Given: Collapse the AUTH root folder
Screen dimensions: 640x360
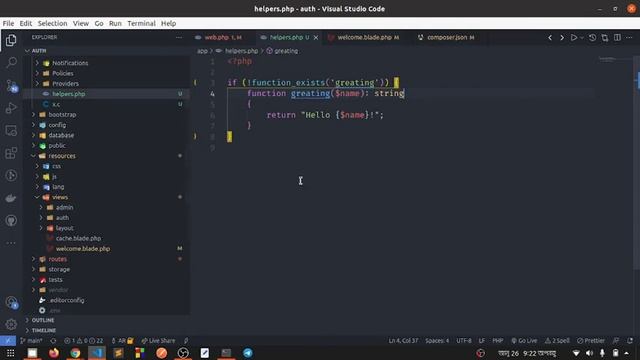Looking at the screenshot, I should click(x=39, y=51).
